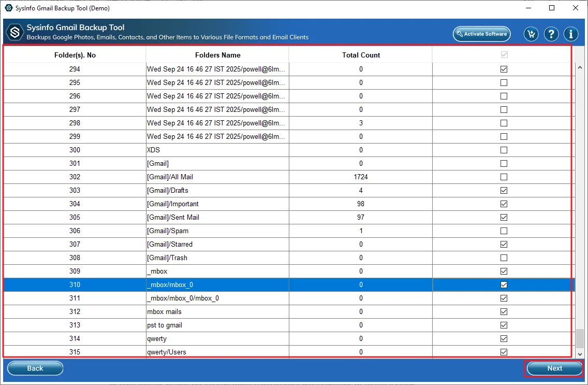Uncheck the [Gmail]/Drafts folder checkbox
This screenshot has width=588, height=385.
click(x=504, y=191)
